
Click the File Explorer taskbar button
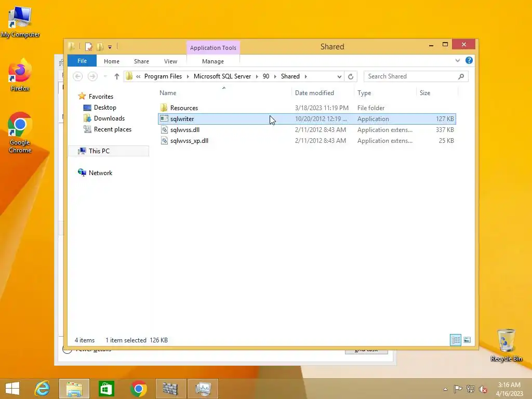coord(74,389)
